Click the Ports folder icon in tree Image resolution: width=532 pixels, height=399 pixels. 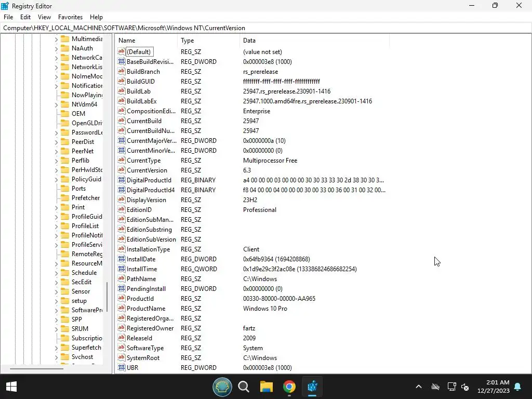point(65,188)
